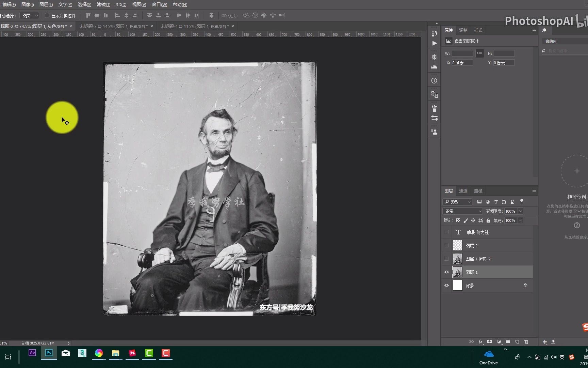
Task: Expand the status bar info arrow
Action: [x=69, y=343]
